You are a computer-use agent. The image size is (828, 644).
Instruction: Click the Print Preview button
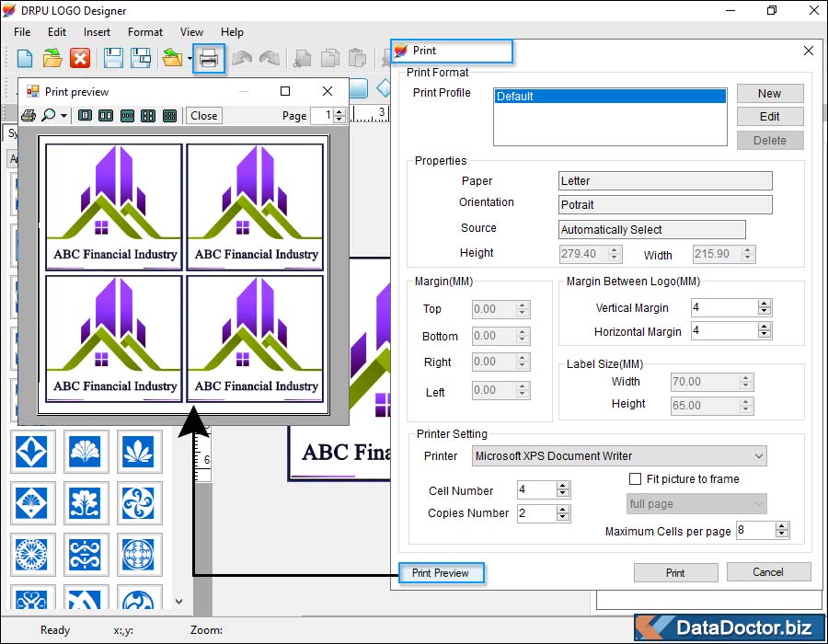441,573
